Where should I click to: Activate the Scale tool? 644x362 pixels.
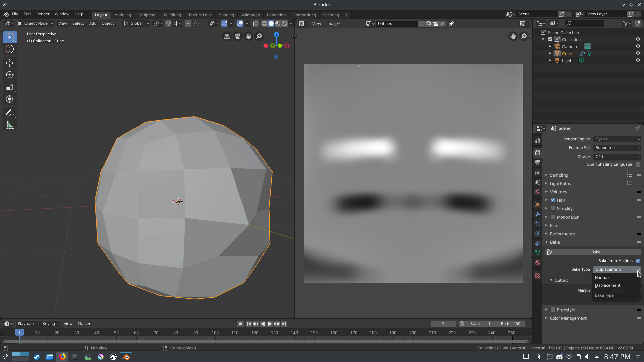coord(10,87)
